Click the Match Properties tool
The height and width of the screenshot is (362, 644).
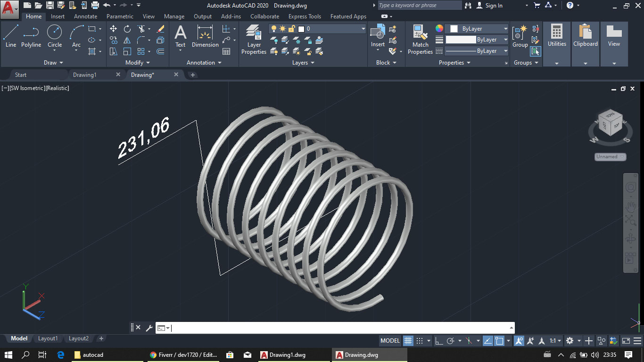[x=420, y=40]
